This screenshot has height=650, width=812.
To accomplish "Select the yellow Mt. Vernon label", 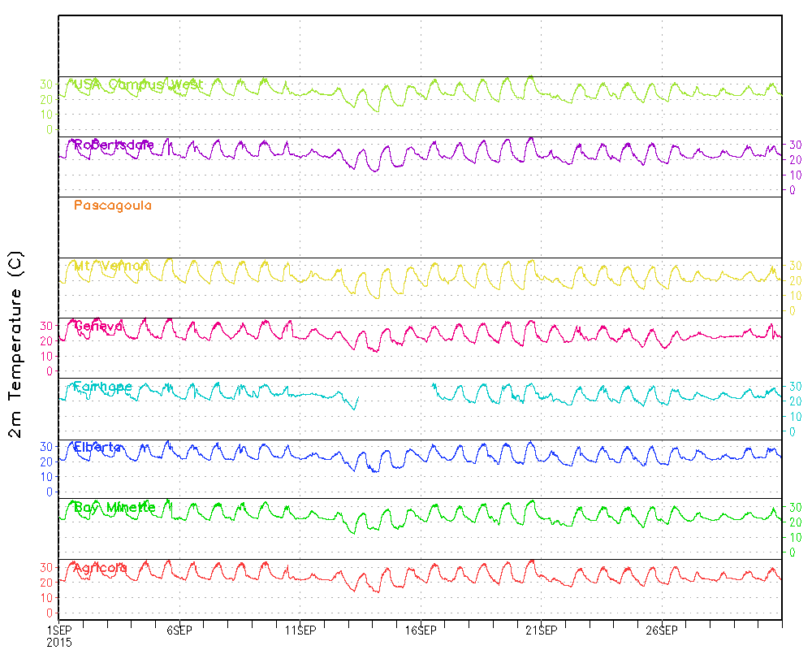I will pyautogui.click(x=111, y=266).
